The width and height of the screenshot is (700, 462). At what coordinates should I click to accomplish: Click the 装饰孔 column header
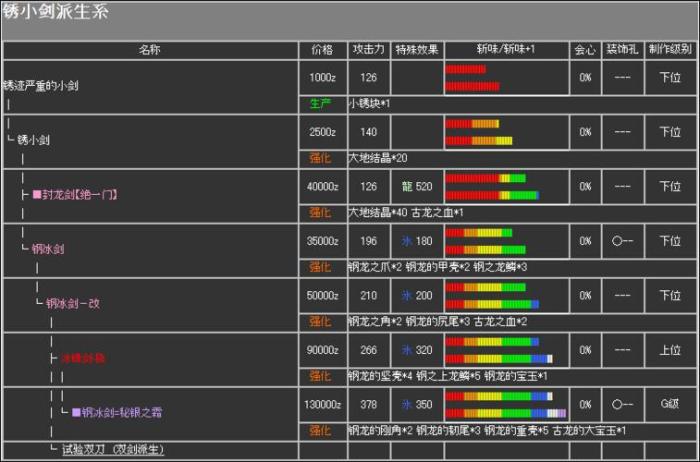pyautogui.click(x=622, y=50)
